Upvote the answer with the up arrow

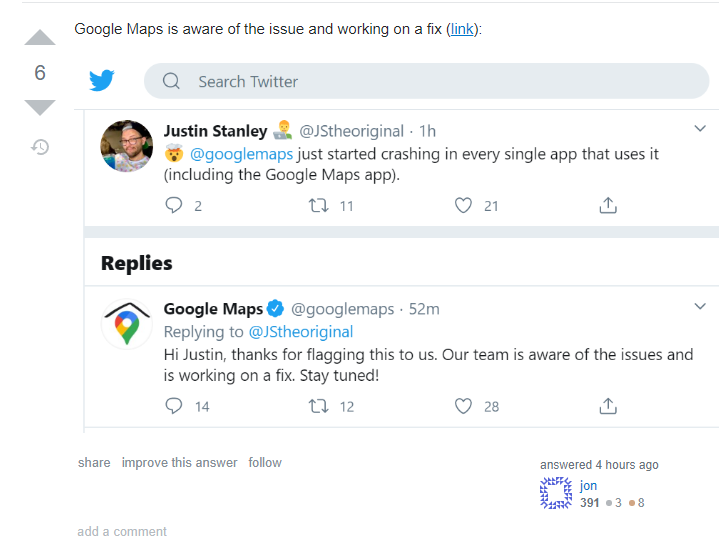40,37
